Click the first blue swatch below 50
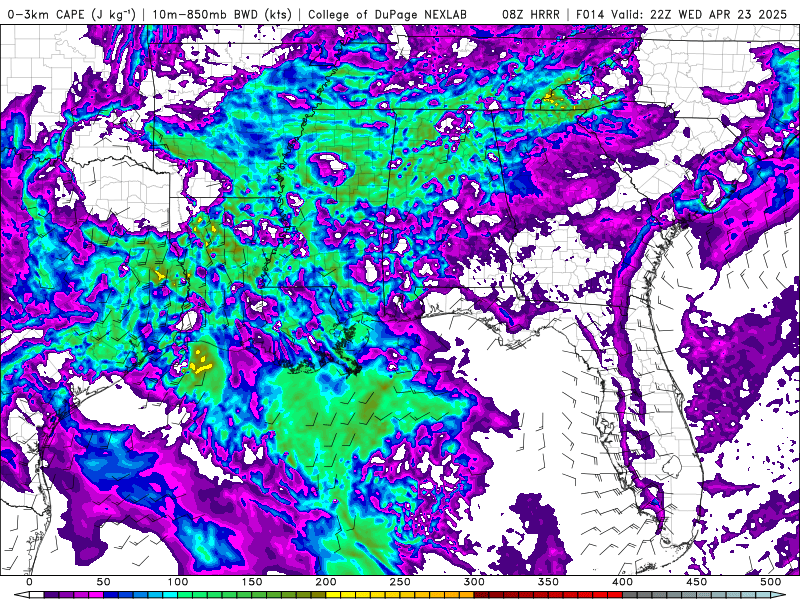This screenshot has height=600, width=800. click(x=111, y=595)
